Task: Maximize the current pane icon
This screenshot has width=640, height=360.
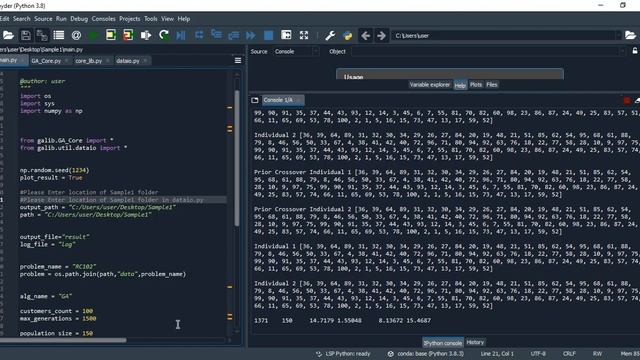Action: [x=286, y=35]
